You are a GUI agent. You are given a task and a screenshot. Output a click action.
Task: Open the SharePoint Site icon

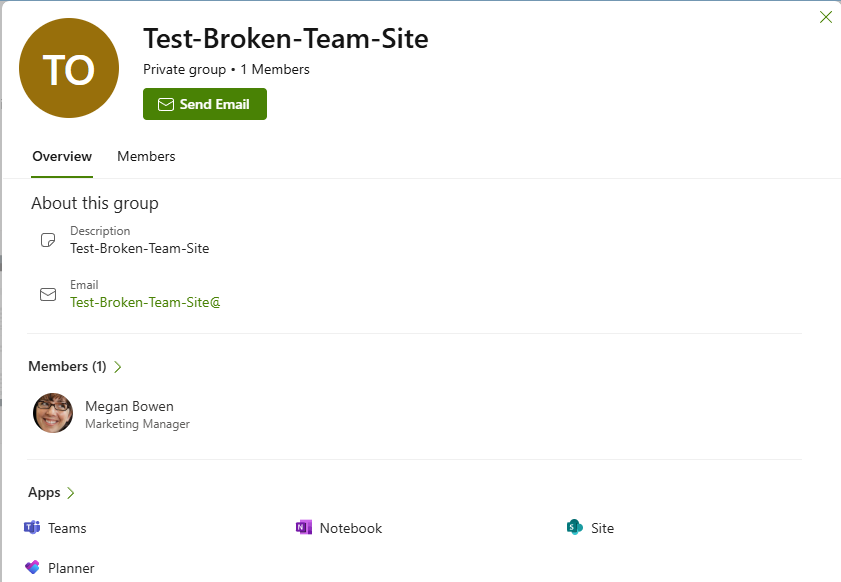coord(574,528)
